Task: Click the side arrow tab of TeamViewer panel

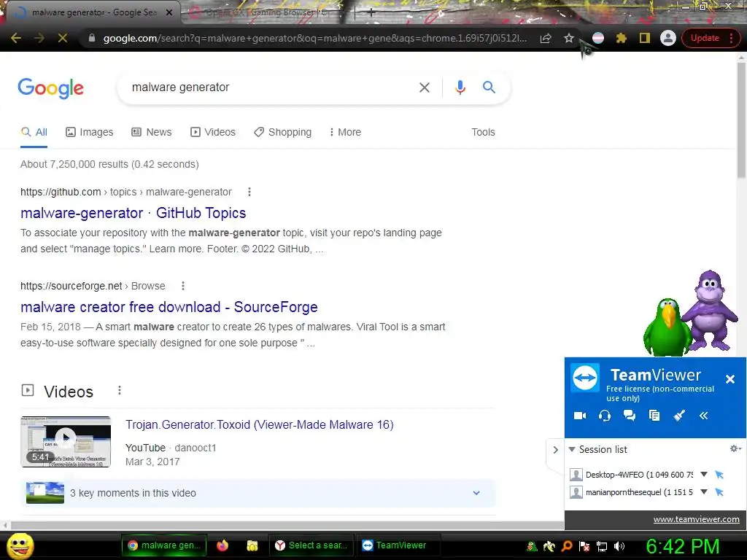Action: (555, 449)
